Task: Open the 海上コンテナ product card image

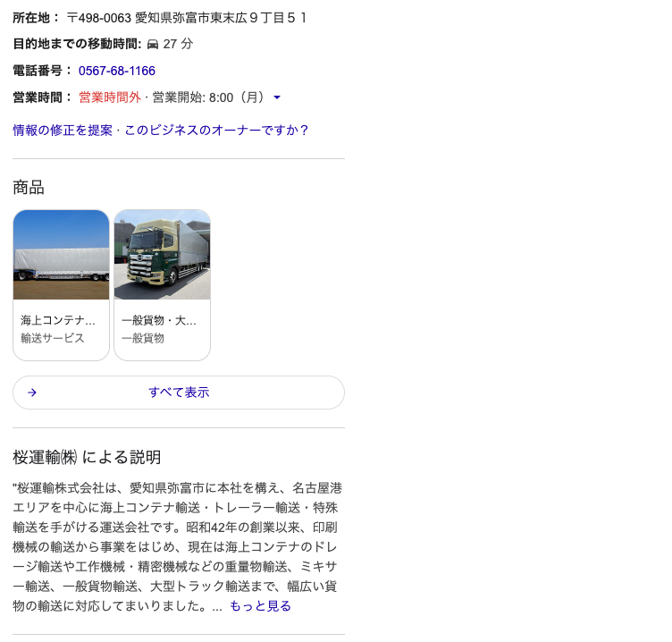Action: (62, 255)
